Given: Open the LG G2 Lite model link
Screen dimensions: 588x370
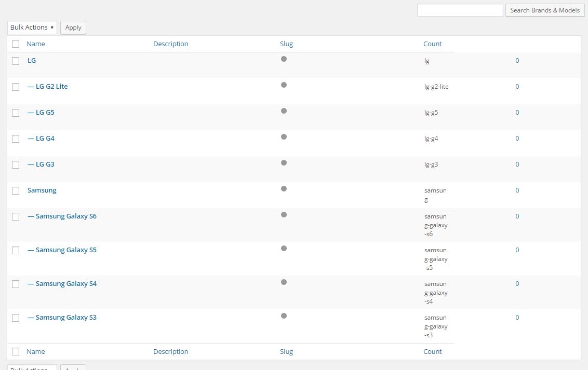Looking at the screenshot, I should tap(48, 87).
